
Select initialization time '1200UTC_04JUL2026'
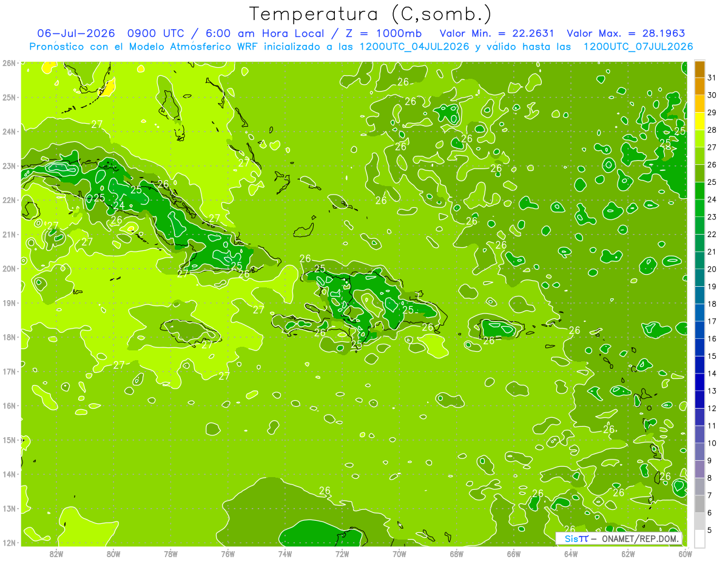click(x=414, y=46)
